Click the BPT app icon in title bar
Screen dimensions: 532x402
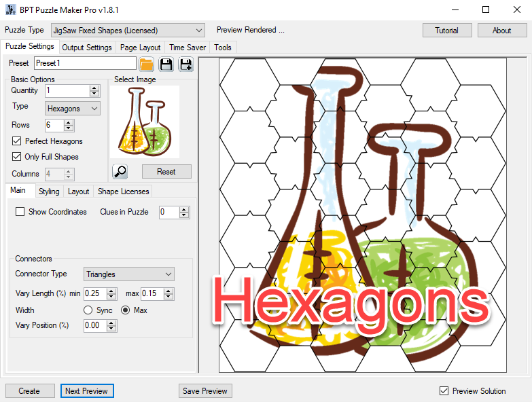pos(9,10)
